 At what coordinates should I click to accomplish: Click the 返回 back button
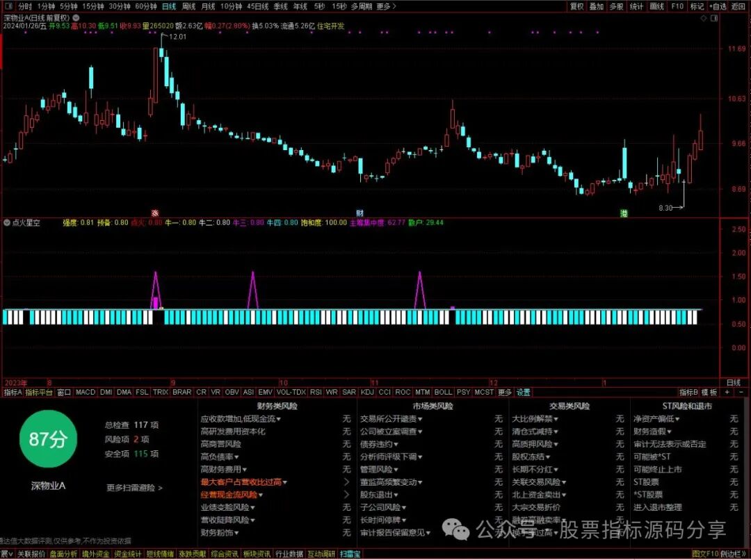point(738,6)
